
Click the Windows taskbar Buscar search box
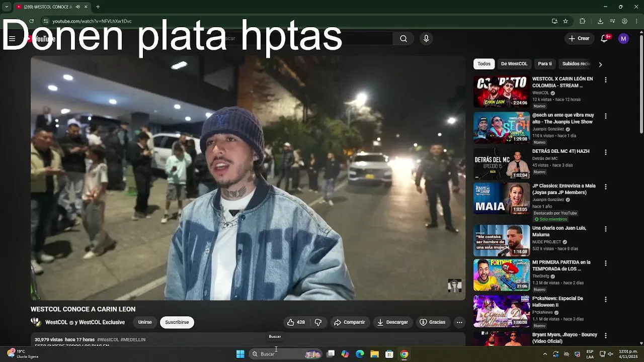285,354
